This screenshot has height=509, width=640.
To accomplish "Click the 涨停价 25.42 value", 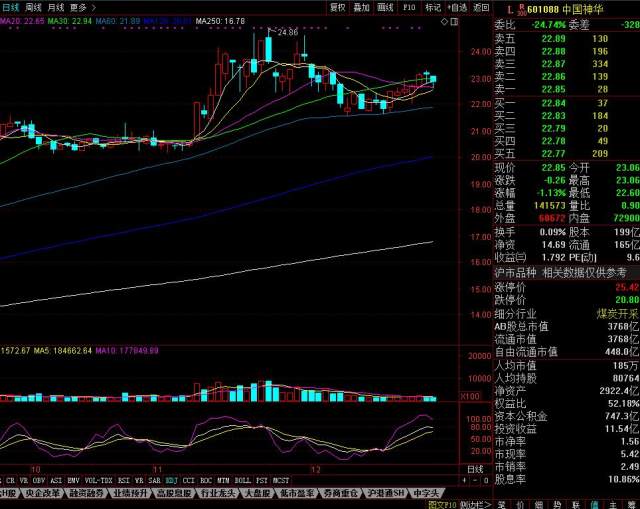I will coord(627,287).
